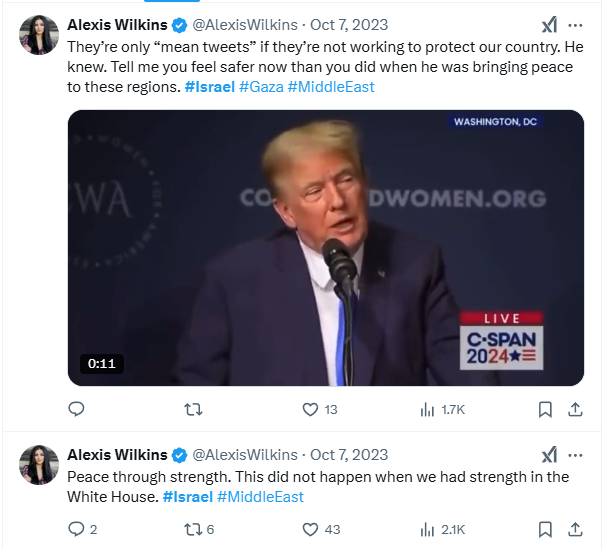Open more options menu on first tweet
This screenshot has width=604, height=550.
[575, 25]
